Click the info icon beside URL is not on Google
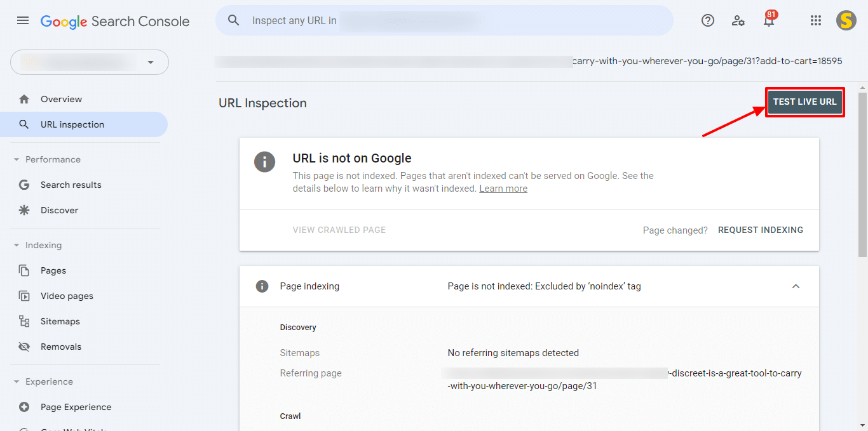This screenshot has height=431, width=868. tap(264, 161)
